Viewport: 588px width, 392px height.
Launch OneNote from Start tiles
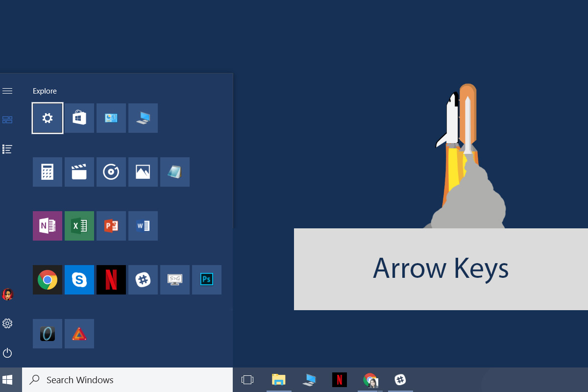tap(48, 226)
